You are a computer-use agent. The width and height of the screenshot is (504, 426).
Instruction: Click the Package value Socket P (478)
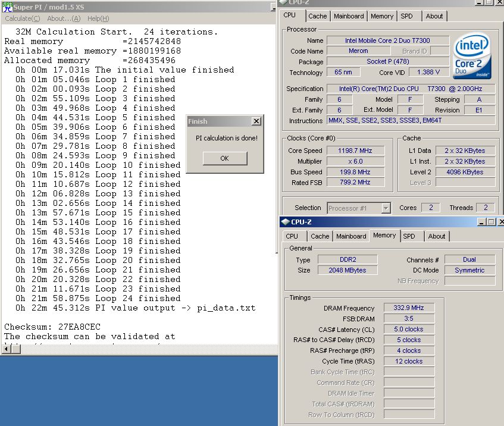pyautogui.click(x=387, y=61)
